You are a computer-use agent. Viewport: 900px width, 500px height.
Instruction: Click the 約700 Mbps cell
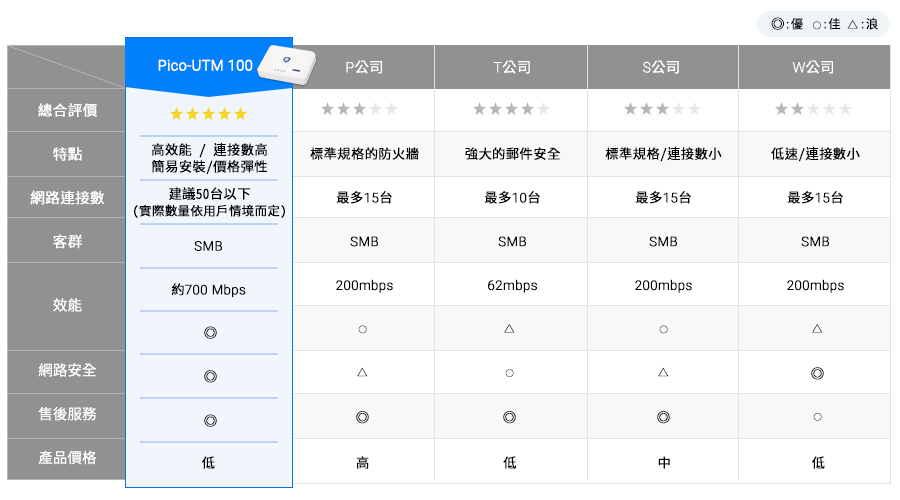209,290
